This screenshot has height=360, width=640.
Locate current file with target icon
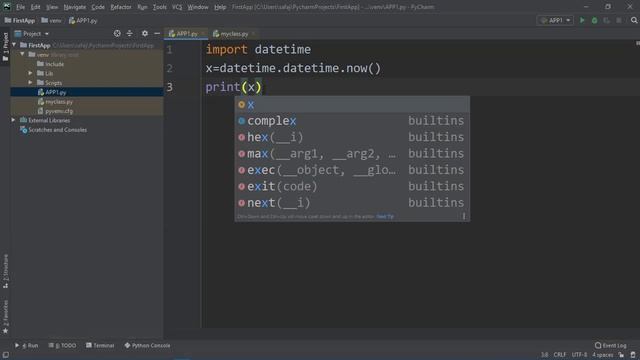click(x=117, y=33)
